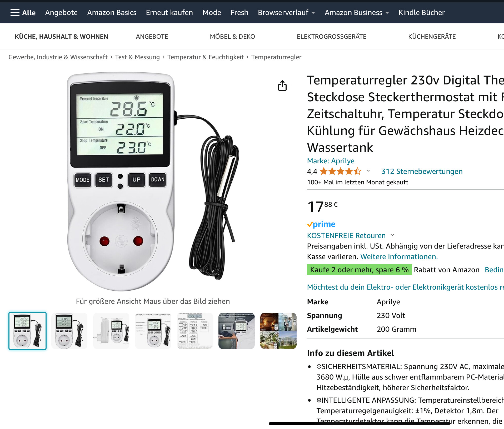504x429 pixels.
Task: Select the side-view product thumbnail
Action: point(111,331)
